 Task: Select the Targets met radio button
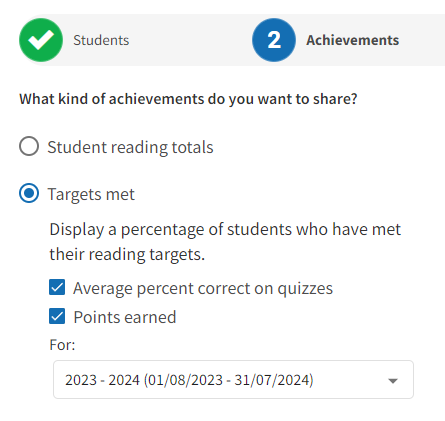pyautogui.click(x=29, y=193)
